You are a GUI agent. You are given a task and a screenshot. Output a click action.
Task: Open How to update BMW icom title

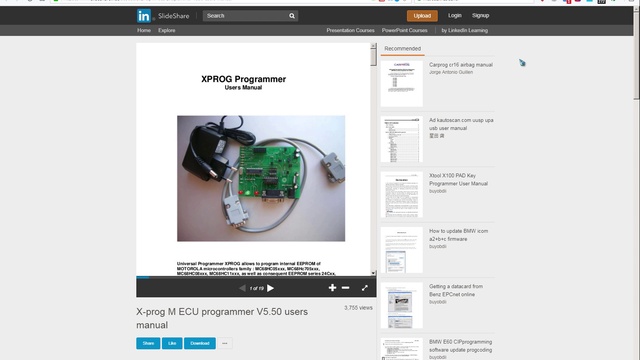pos(458,235)
